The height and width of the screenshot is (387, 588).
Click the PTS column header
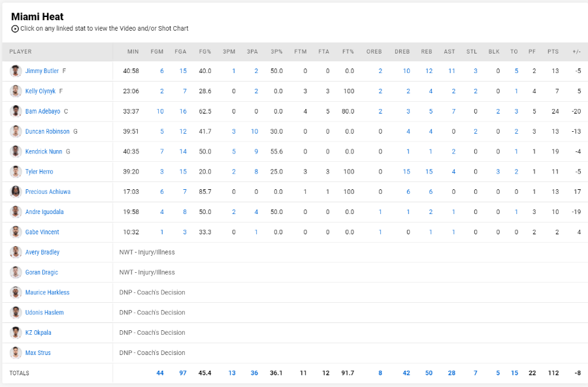553,52
